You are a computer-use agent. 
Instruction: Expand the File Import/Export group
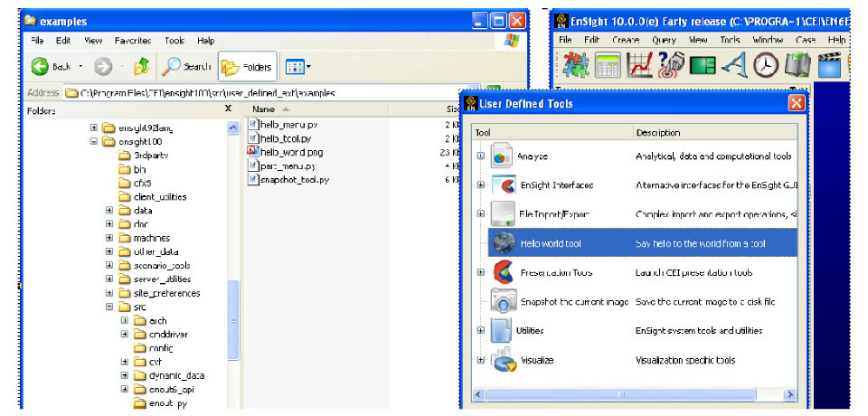tap(480, 213)
